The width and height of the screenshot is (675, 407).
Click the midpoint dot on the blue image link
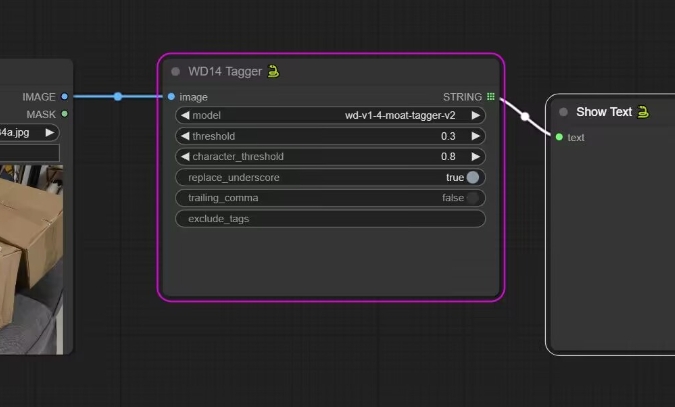118,97
